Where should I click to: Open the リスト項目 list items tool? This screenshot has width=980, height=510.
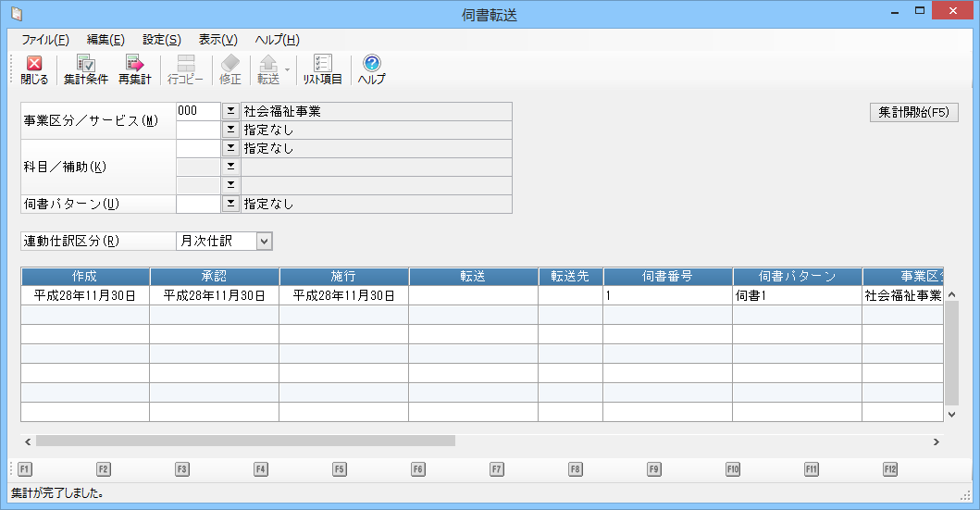click(x=323, y=70)
